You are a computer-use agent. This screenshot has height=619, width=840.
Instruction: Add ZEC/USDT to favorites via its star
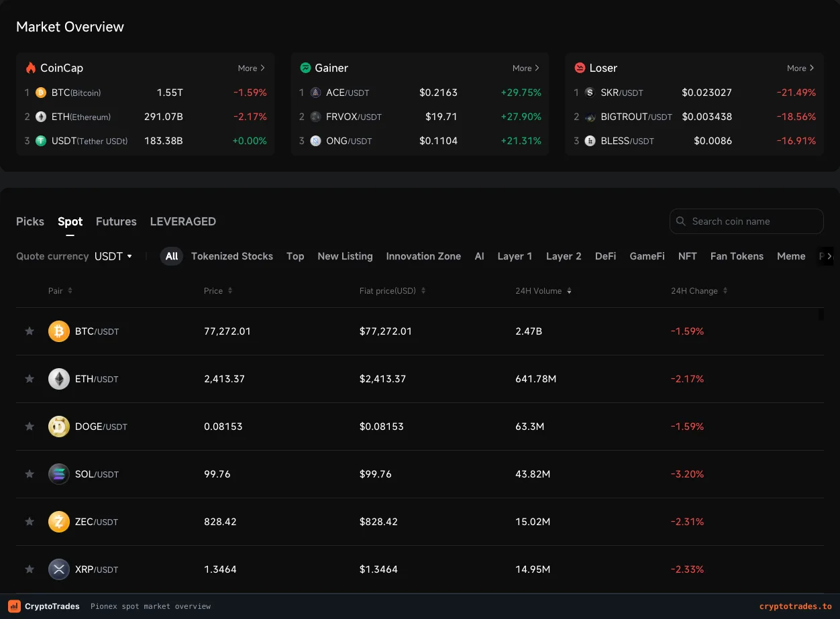tap(30, 522)
